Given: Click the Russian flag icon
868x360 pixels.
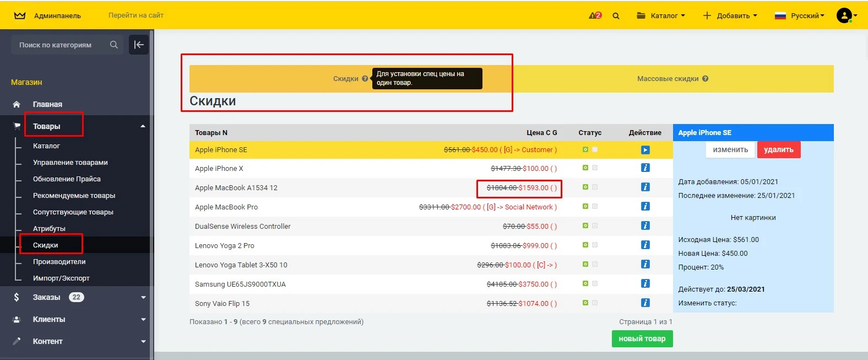Looking at the screenshot, I should tap(780, 16).
